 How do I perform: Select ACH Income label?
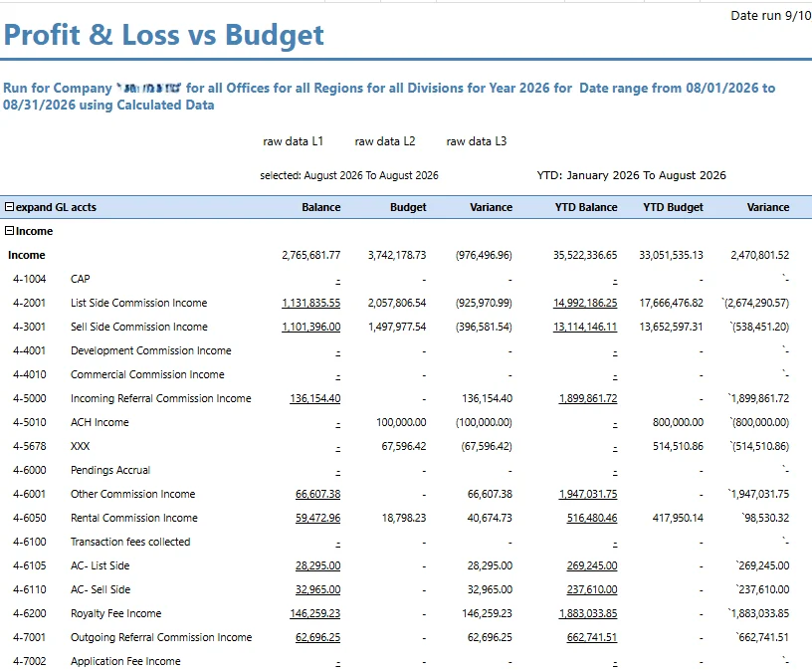pyautogui.click(x=100, y=422)
